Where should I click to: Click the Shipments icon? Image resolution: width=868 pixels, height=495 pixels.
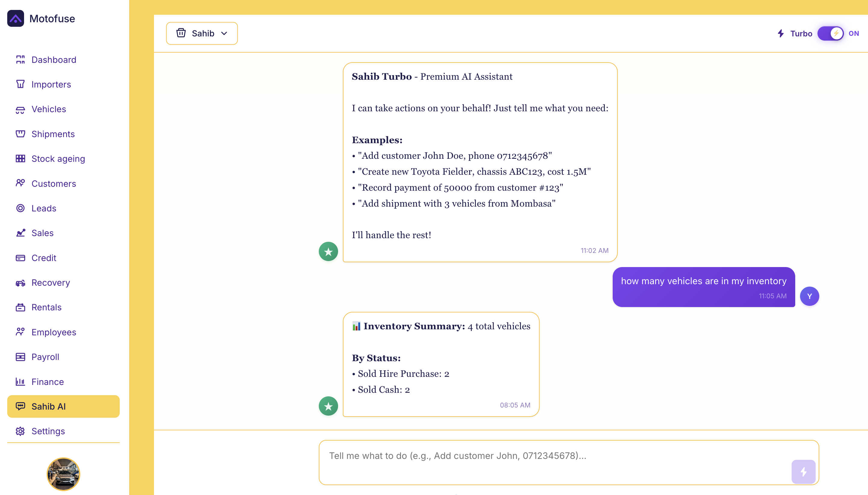20,134
